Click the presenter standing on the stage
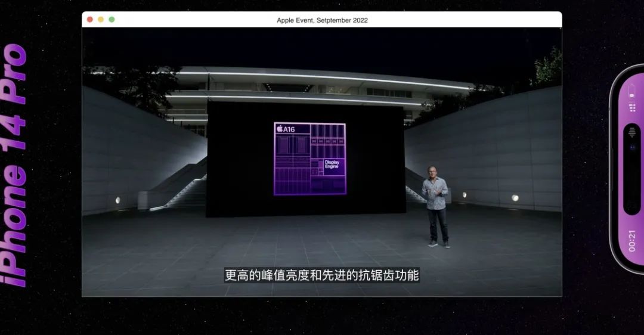The image size is (644, 335). coord(436,206)
